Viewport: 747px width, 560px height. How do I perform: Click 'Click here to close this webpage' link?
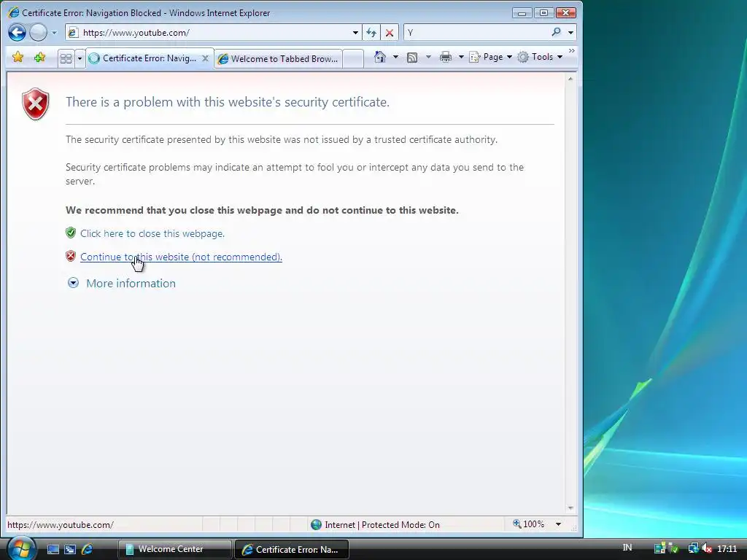tap(152, 234)
